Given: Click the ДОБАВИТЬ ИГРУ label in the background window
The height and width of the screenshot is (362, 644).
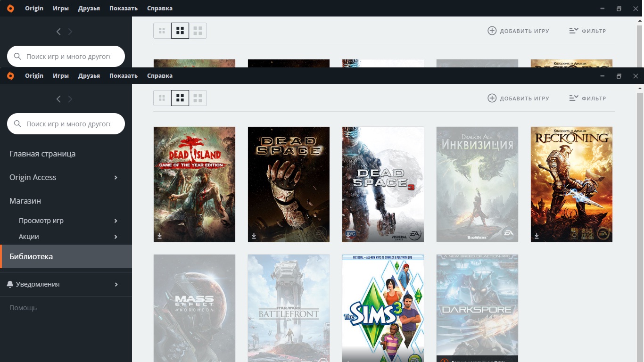Looking at the screenshot, I should 524,31.
